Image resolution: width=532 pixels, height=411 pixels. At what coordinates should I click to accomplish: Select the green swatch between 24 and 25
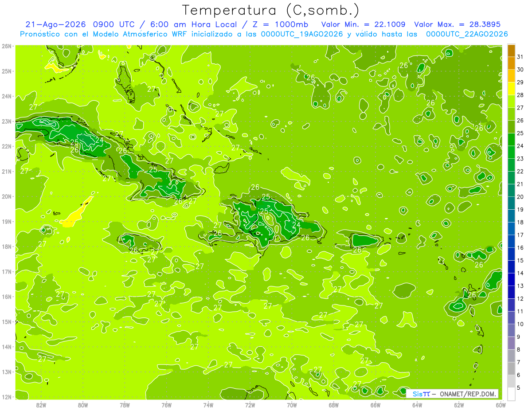511,139
